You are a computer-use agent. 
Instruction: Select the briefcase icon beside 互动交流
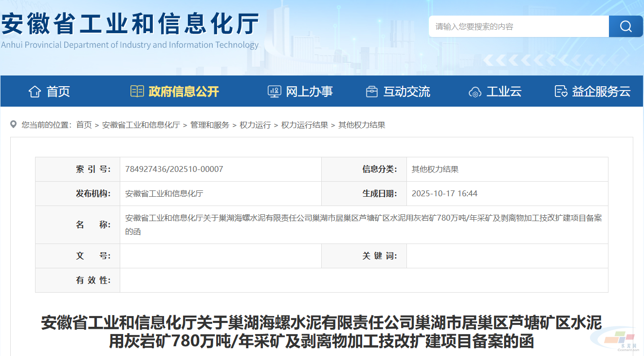tap(372, 91)
